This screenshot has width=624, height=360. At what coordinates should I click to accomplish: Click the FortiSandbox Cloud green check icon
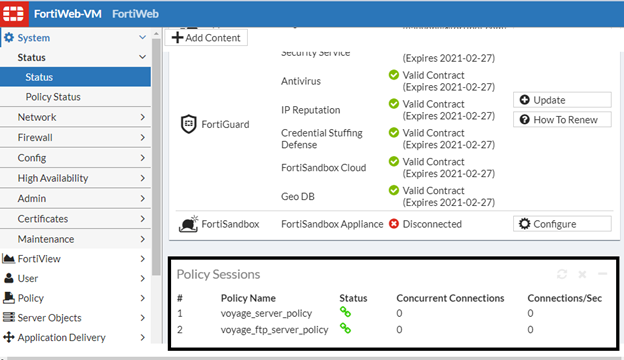[394, 162]
